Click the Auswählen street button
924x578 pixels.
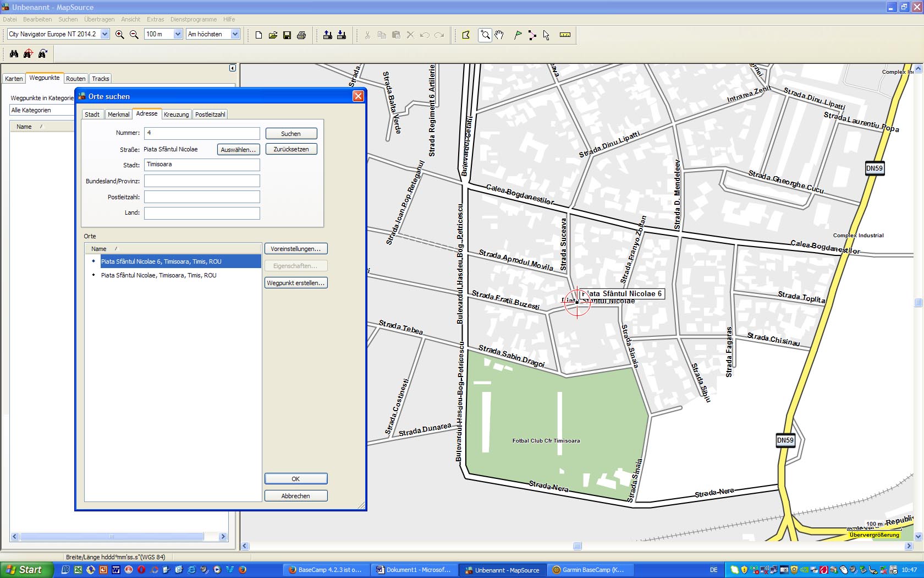click(x=238, y=150)
